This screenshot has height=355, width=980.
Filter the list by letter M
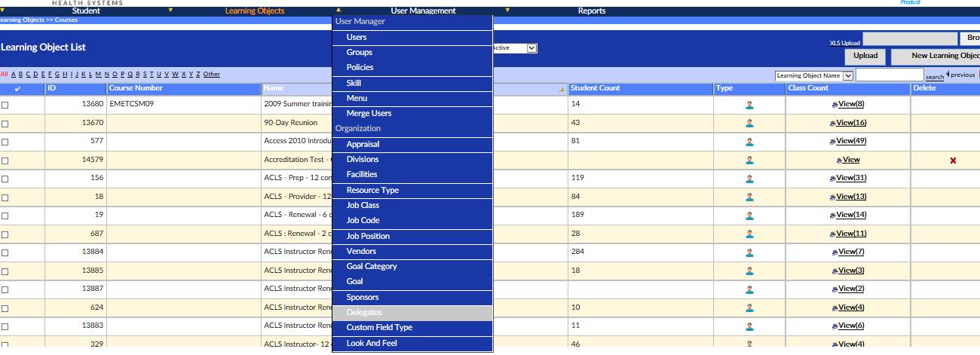click(x=97, y=74)
